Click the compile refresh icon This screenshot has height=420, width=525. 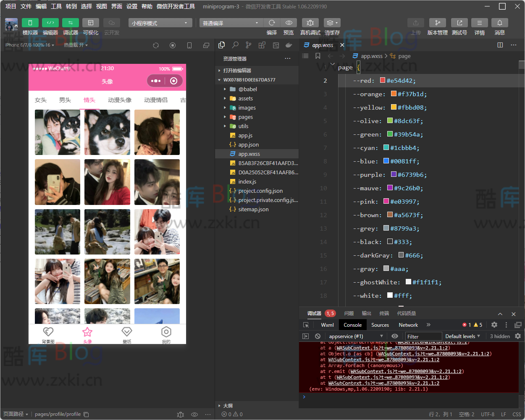point(272,23)
